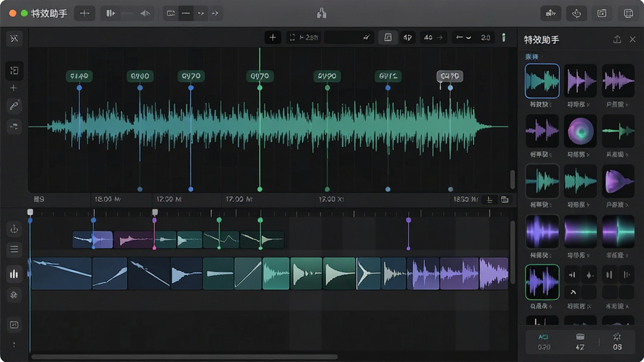Click the "13.00" label on the time ruler
Viewport: 644px width, 362px height.
[x=331, y=199]
